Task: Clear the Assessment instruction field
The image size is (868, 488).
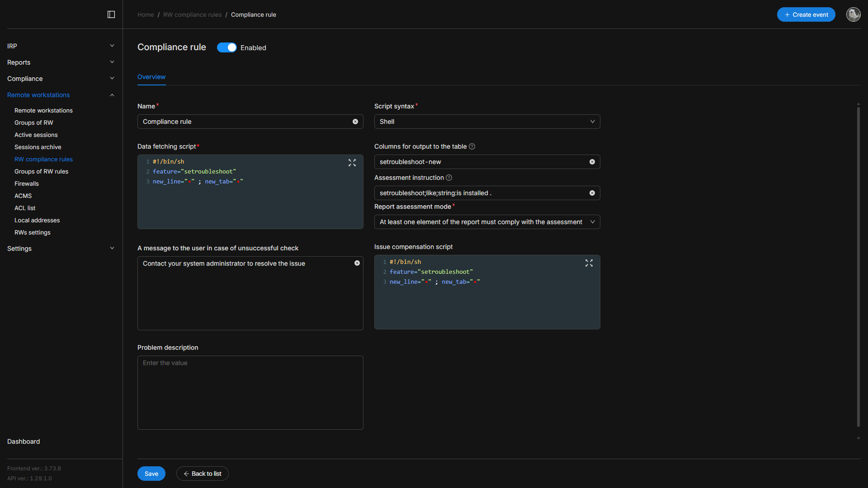Action: pos(592,193)
